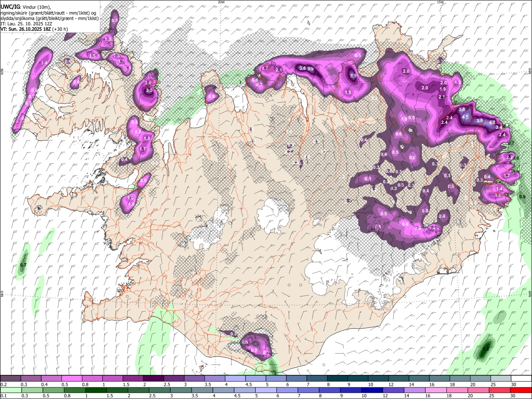Click the 4.0 snowfall value label
532x399 pixels.
click(465, 117)
